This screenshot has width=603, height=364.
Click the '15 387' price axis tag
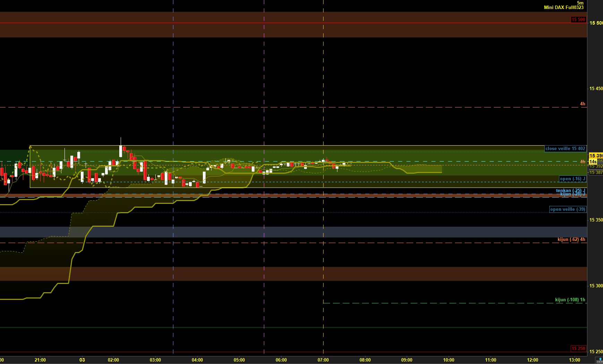coord(596,172)
